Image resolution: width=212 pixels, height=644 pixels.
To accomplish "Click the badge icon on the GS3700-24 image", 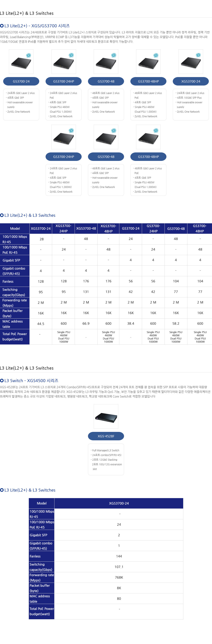I will pyautogui.click(x=29, y=55).
